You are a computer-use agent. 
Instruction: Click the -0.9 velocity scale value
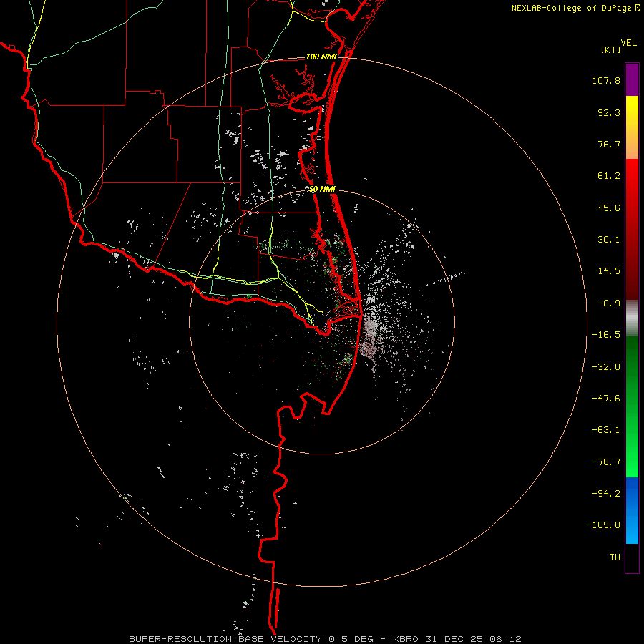[609, 303]
